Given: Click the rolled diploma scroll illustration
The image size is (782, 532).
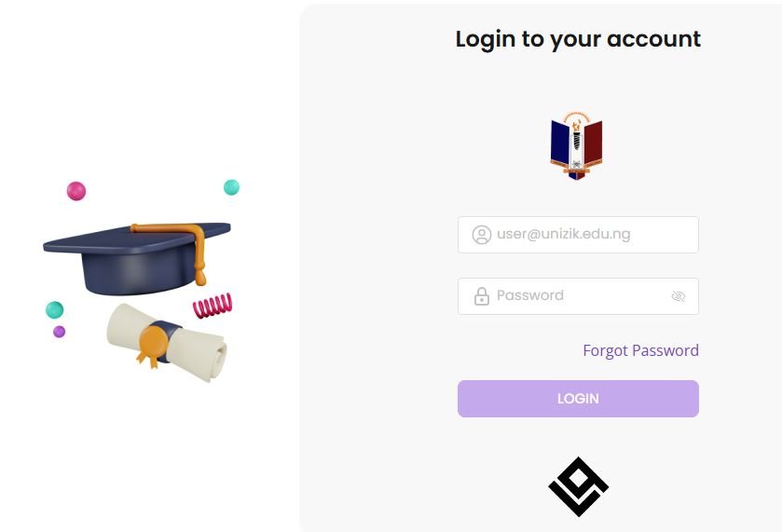Looking at the screenshot, I should pos(167,342).
